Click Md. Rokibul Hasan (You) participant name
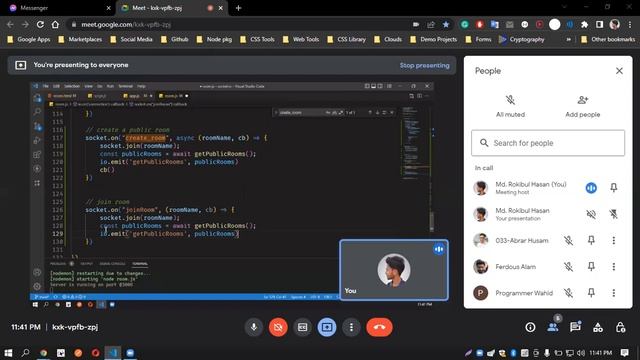The width and height of the screenshot is (640, 360). pyautogui.click(x=531, y=184)
